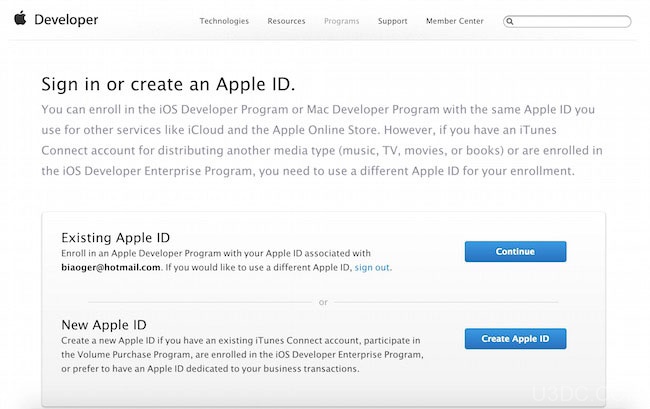Follow the sign out link

(x=372, y=267)
